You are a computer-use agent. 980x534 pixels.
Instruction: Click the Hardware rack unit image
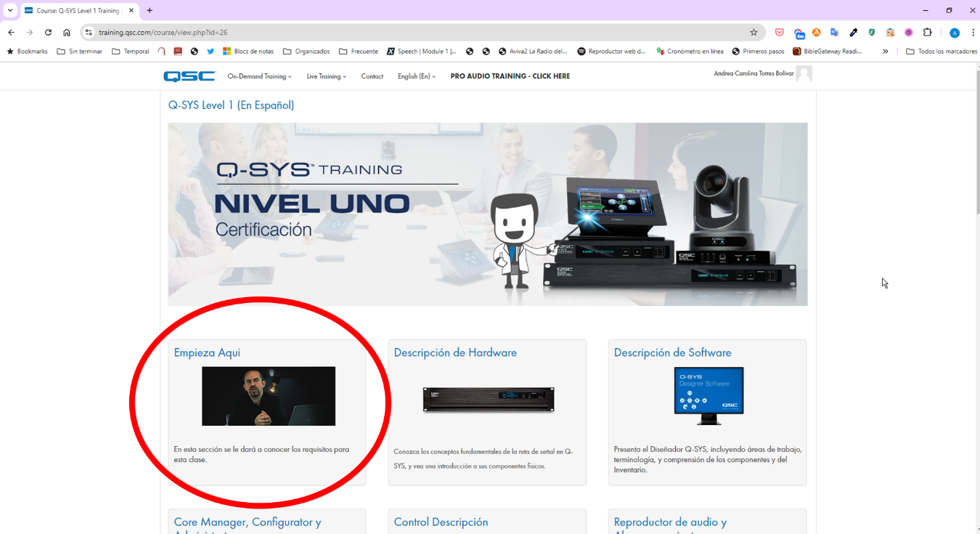click(489, 399)
